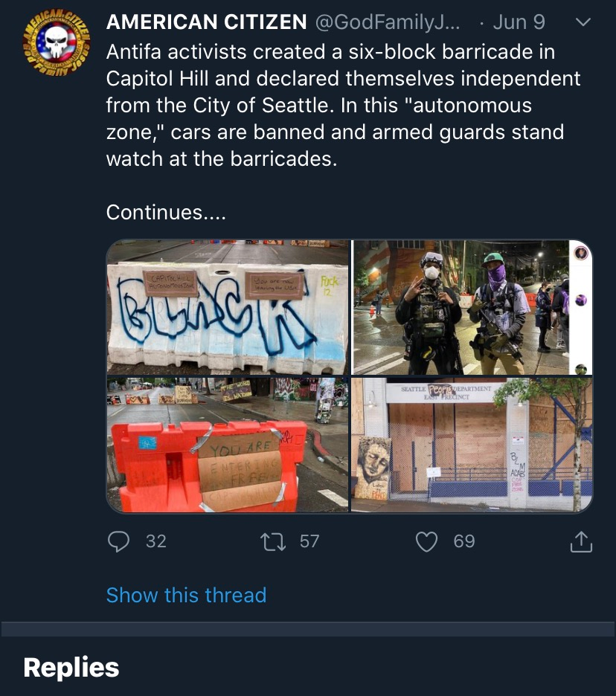View the East Precinct building photo
Image resolution: width=616 pixels, height=696 pixels.
pyautogui.click(x=472, y=445)
